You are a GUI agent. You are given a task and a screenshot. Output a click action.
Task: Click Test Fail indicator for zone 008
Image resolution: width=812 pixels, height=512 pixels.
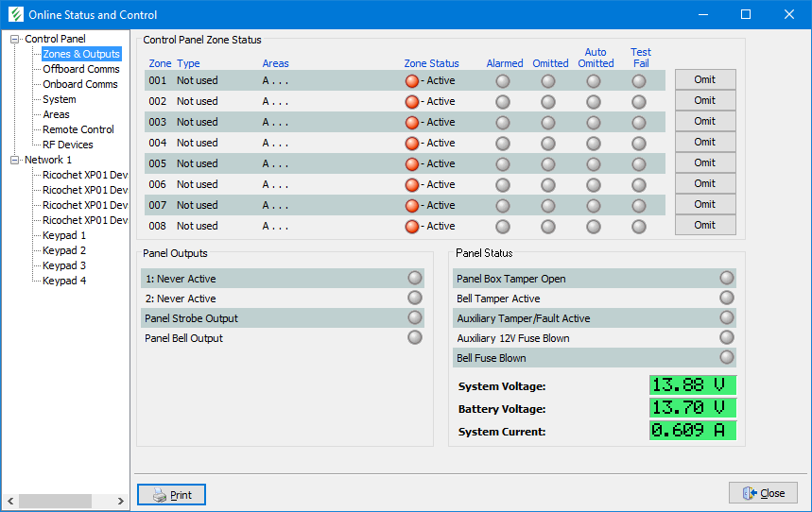tap(639, 227)
